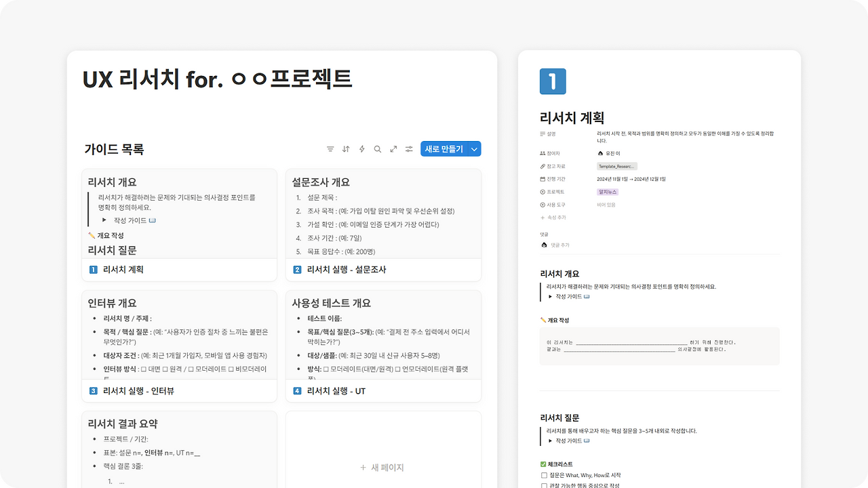Screen dimensions: 868x488
Task: Click the 새로 만들기 button
Action: 443,149
